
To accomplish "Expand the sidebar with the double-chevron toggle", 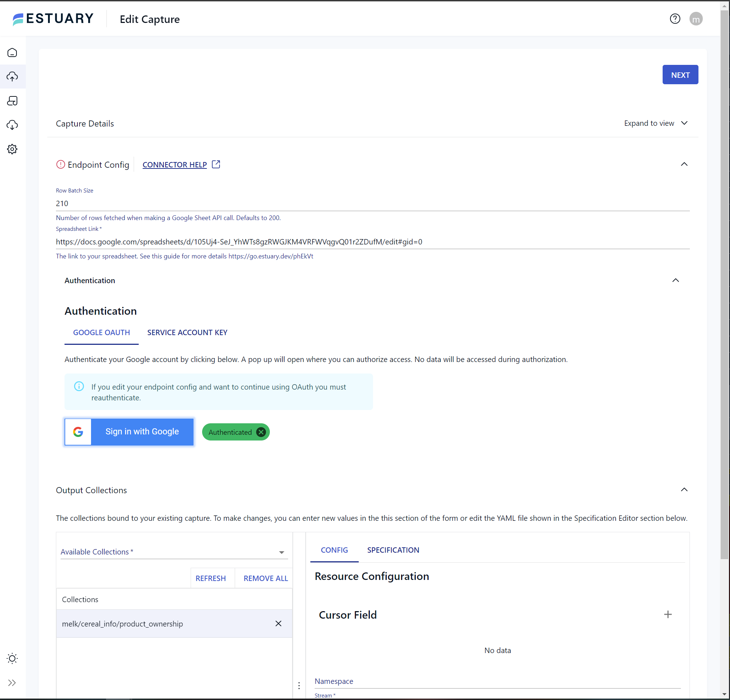I will click(x=12, y=683).
